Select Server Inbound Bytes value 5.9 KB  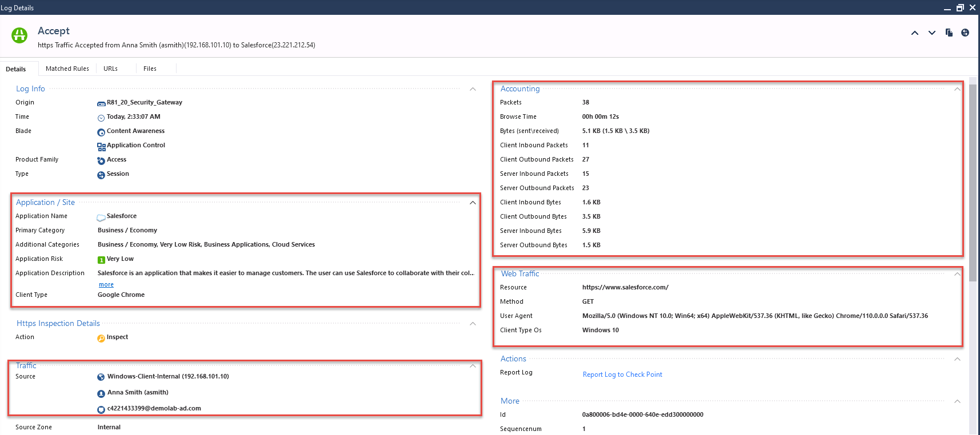591,231
